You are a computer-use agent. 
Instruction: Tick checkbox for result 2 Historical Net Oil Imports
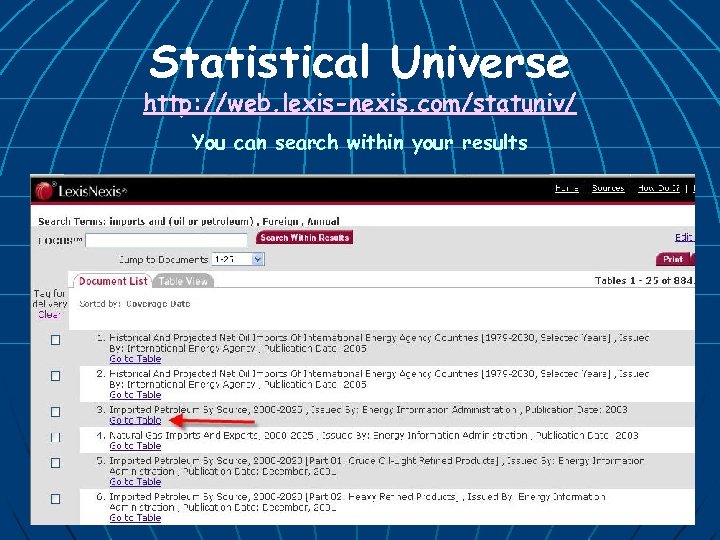pyautogui.click(x=56, y=376)
